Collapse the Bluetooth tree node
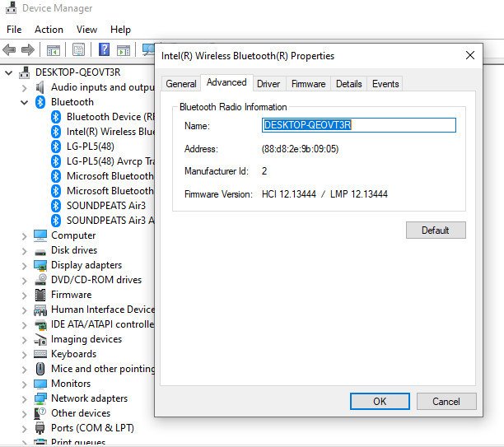 [23, 102]
